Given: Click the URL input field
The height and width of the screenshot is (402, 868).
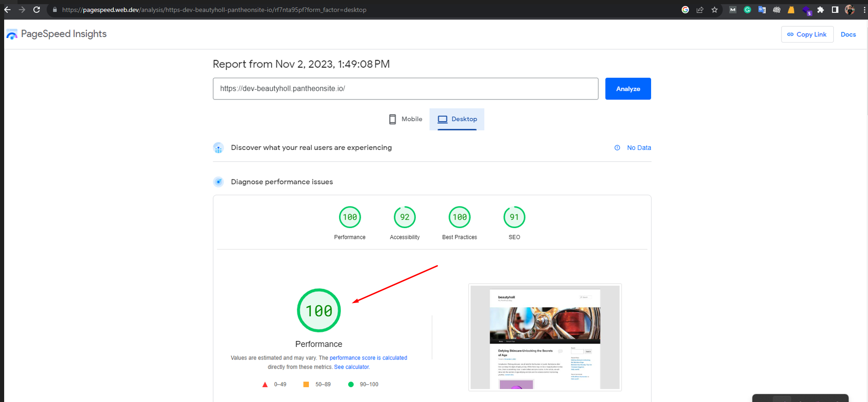Looking at the screenshot, I should 405,89.
